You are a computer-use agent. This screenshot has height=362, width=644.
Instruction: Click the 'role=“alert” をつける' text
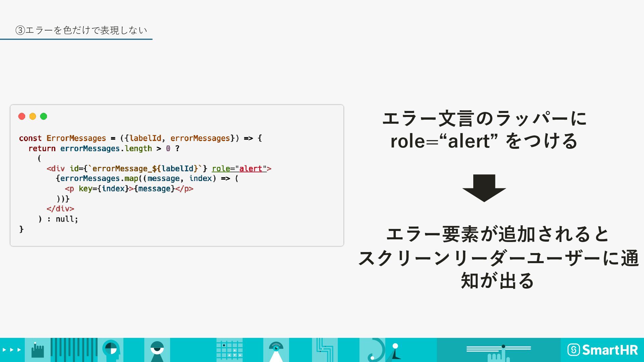pos(484,141)
